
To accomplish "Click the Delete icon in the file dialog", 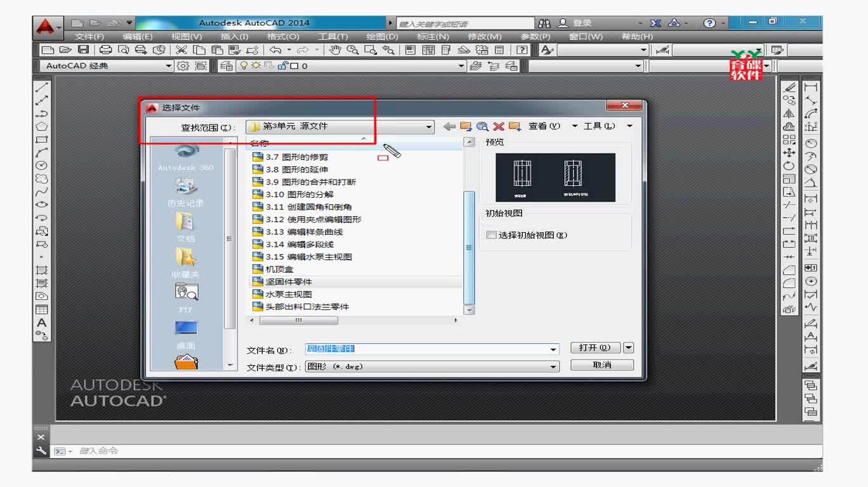I will point(498,126).
